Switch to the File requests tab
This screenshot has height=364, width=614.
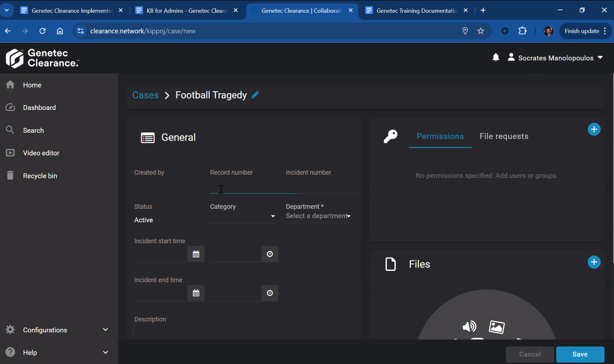coord(503,136)
